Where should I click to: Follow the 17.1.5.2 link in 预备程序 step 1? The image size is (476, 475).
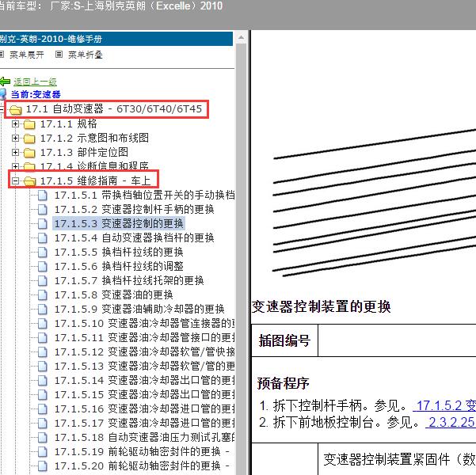444,405
